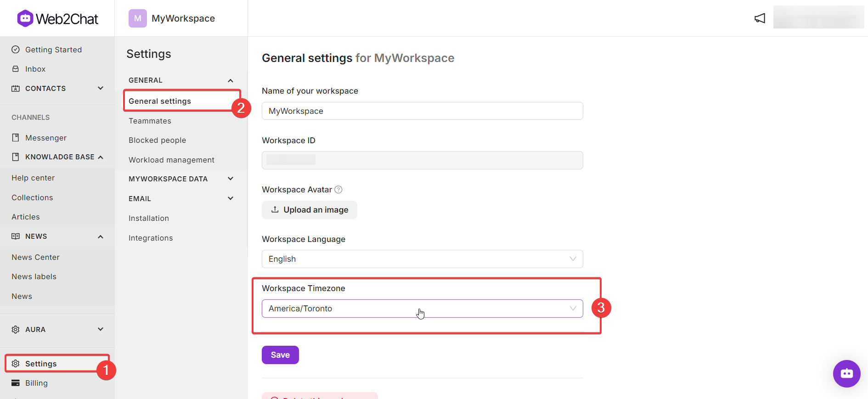Click the blurred account area at top right
The image size is (868, 399).
click(x=818, y=17)
